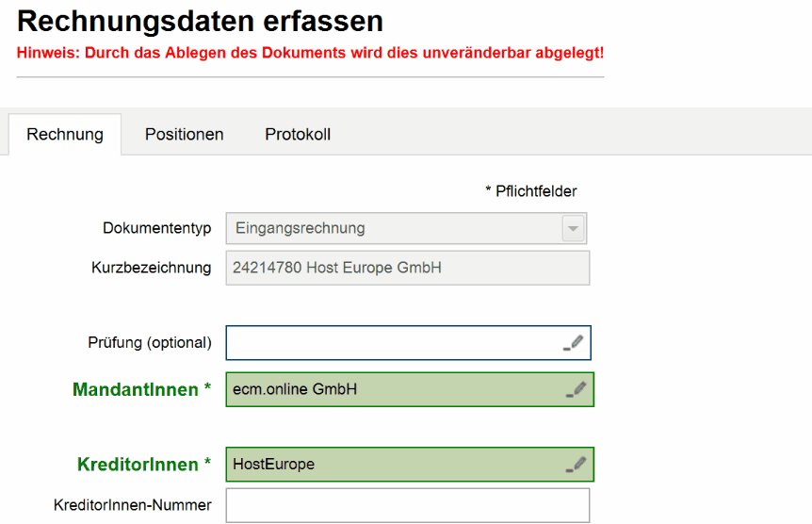The image size is (812, 524).
Task: Switch to the Rechnung tab
Action: 65,134
